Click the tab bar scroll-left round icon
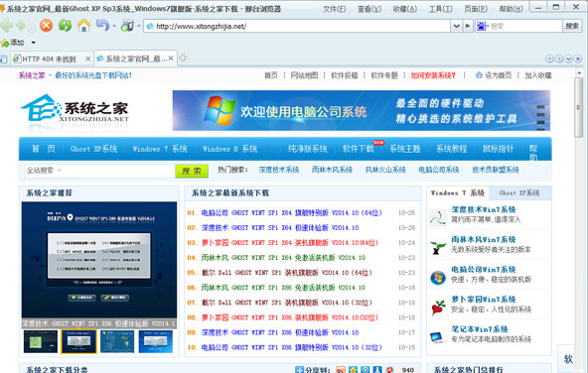This screenshot has height=373, width=588. click(549, 59)
